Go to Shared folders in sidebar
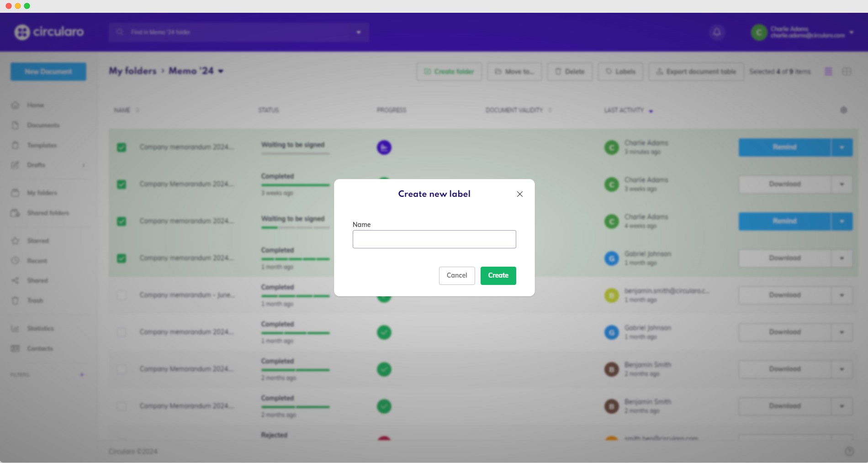 coord(48,213)
